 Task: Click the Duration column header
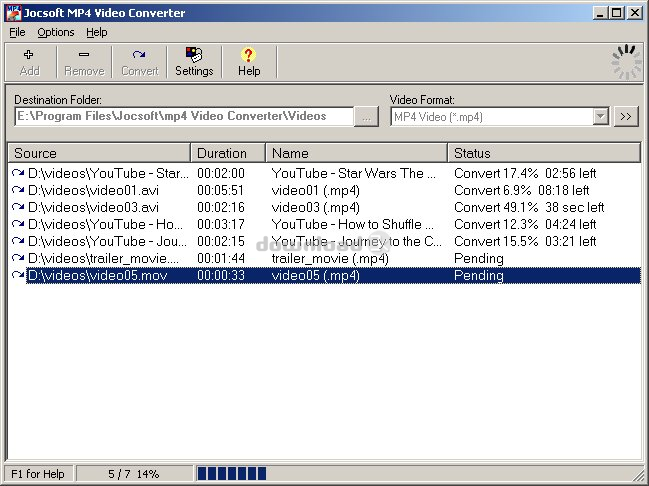[x=228, y=153]
